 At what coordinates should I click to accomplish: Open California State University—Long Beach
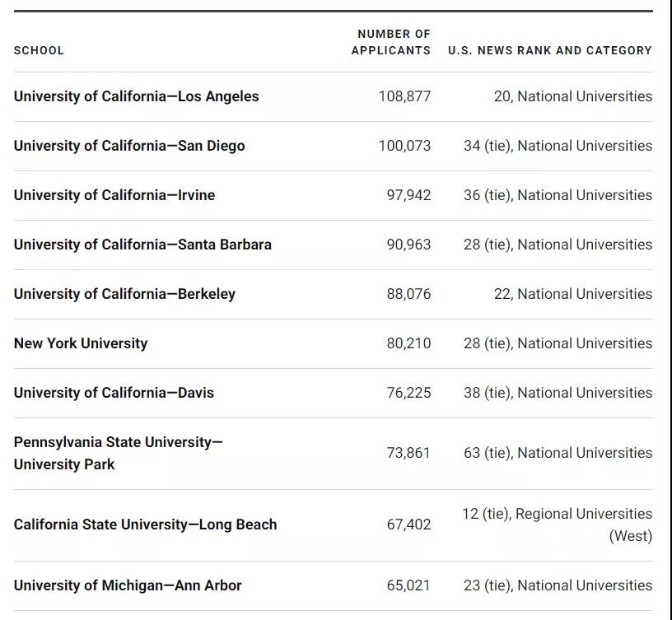pos(145,524)
